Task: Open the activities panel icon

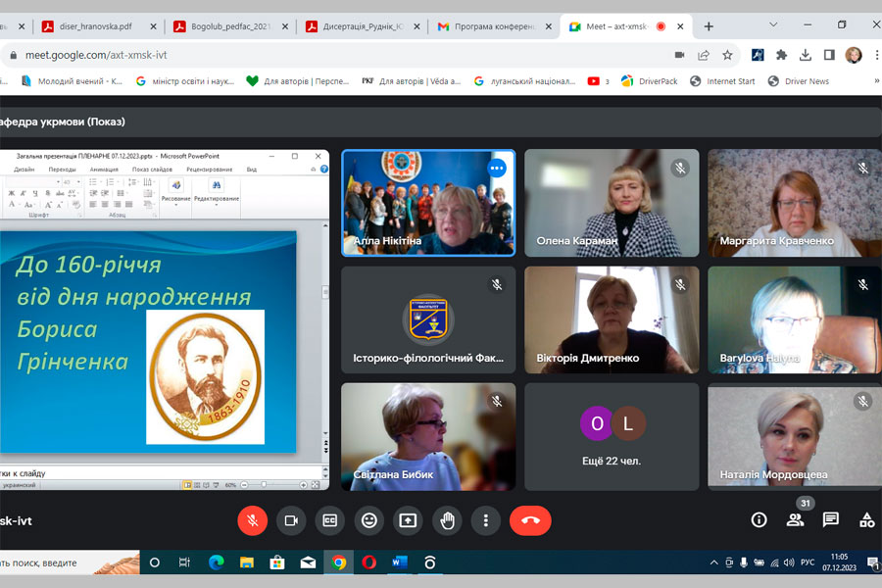Action: [866, 519]
